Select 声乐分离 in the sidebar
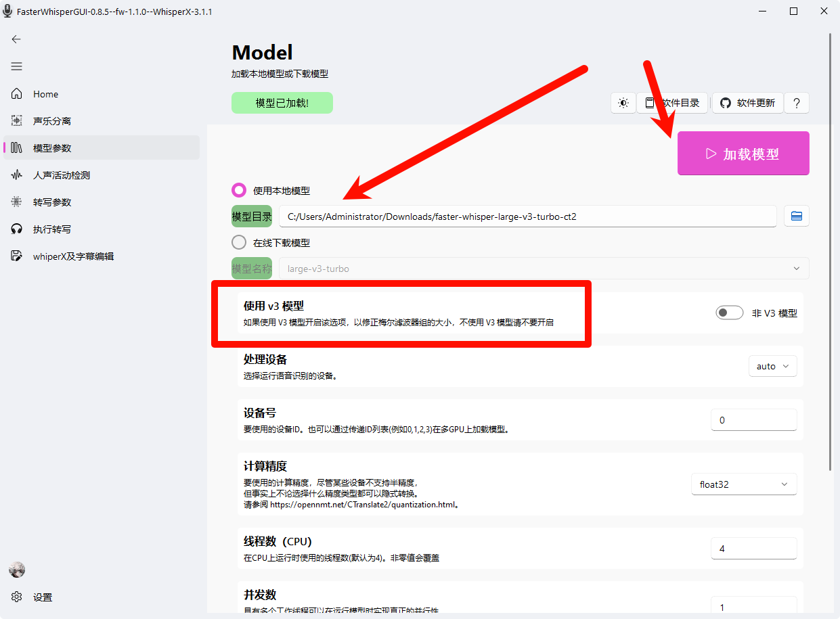This screenshot has height=619, width=840. point(51,120)
